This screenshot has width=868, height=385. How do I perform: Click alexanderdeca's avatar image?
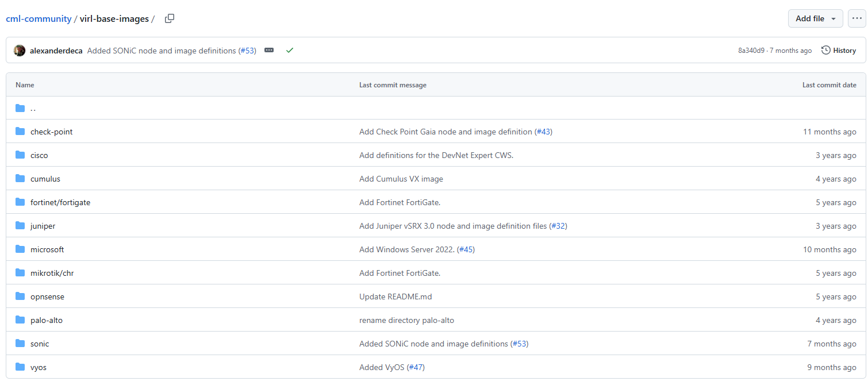20,51
